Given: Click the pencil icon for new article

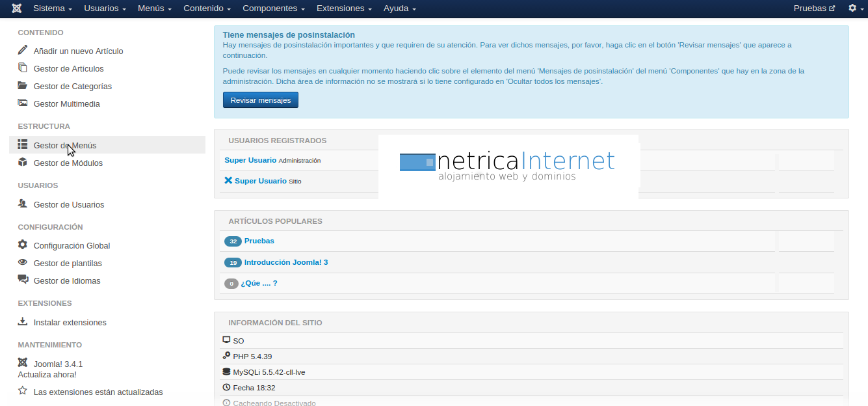Looking at the screenshot, I should [x=23, y=50].
